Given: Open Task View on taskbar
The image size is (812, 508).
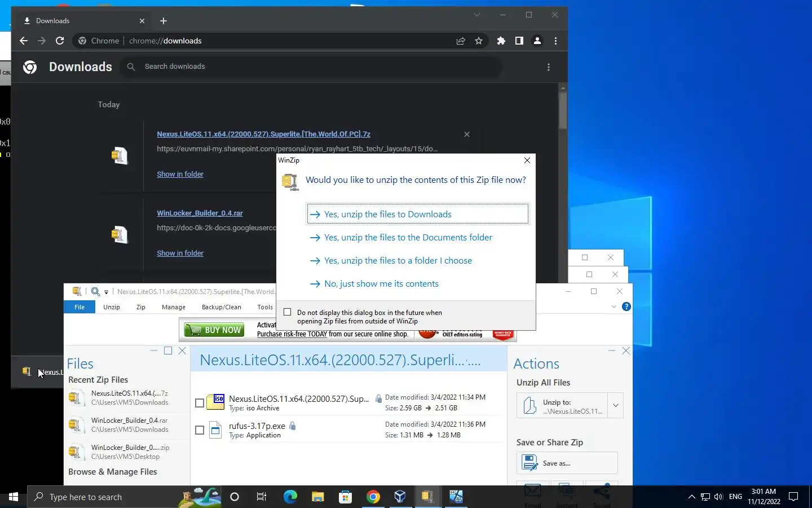Looking at the screenshot, I should coord(262,497).
